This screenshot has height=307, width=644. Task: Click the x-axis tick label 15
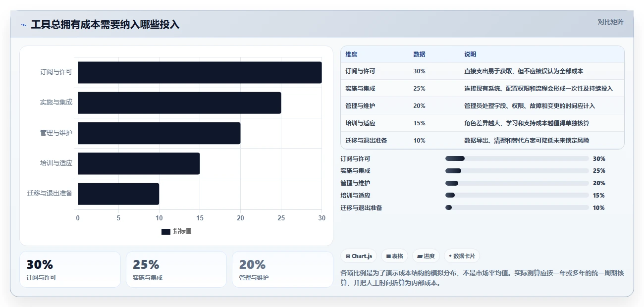tap(200, 218)
